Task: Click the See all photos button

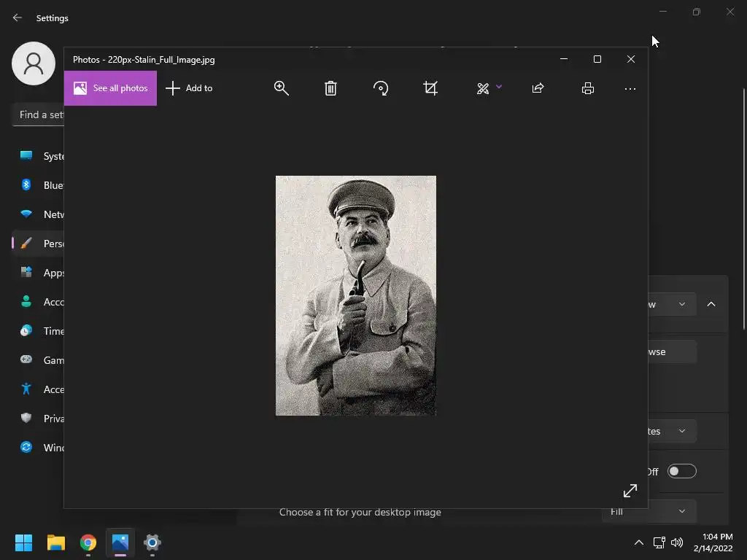Action: click(110, 88)
